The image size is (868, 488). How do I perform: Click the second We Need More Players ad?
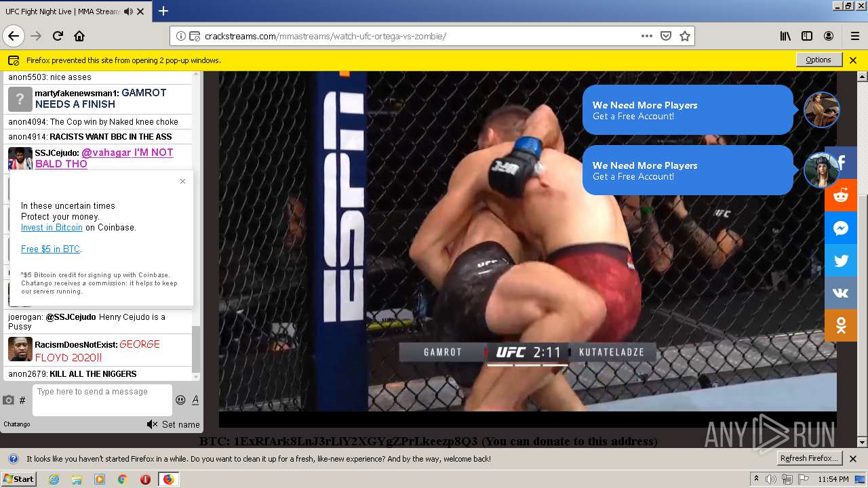pyautogui.click(x=688, y=170)
